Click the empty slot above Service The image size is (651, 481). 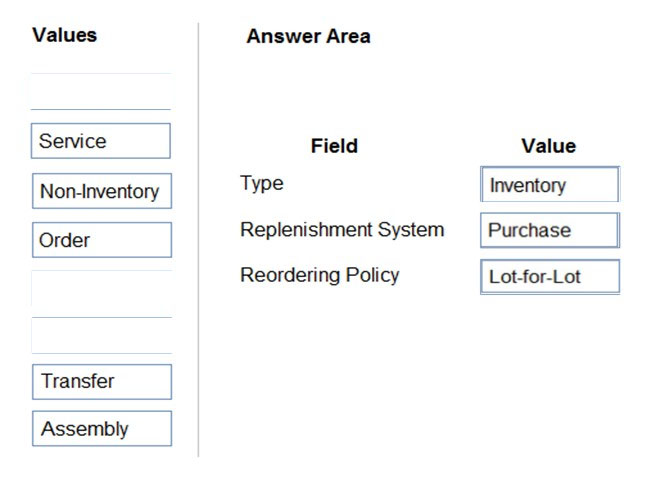pyautogui.click(x=101, y=91)
